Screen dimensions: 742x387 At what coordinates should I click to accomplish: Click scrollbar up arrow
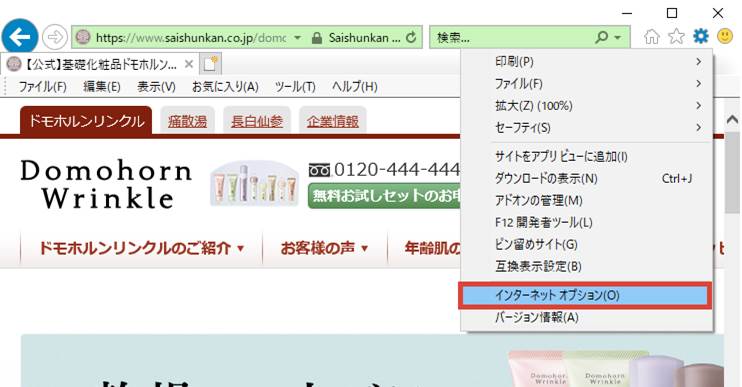pyautogui.click(x=732, y=119)
